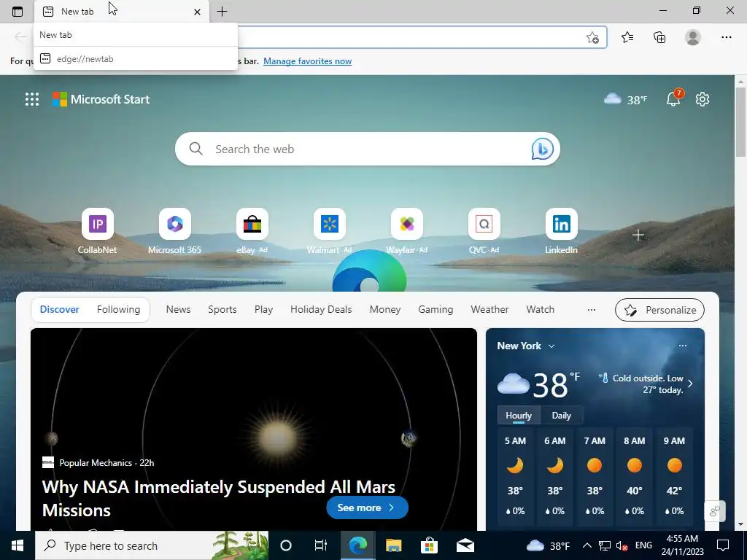Open the tab actions menu icon

(18, 12)
